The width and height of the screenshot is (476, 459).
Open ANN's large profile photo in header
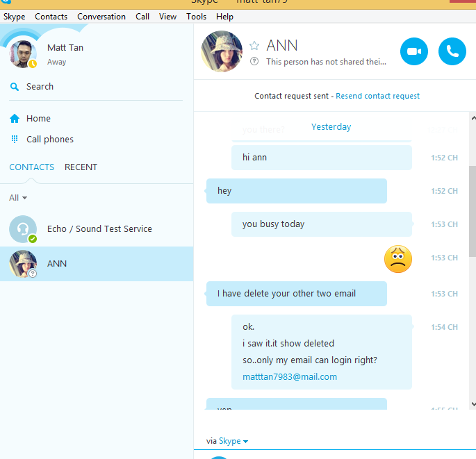(x=222, y=51)
